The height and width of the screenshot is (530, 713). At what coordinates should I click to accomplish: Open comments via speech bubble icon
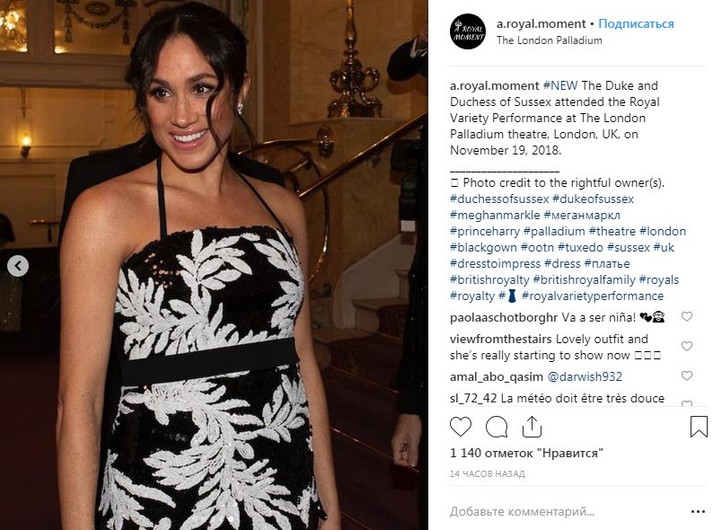tap(497, 427)
